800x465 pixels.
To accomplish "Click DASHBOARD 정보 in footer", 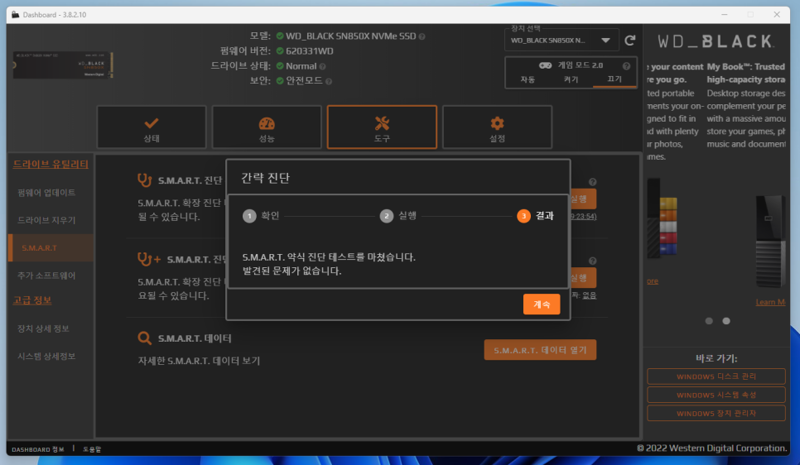I will coord(38,449).
